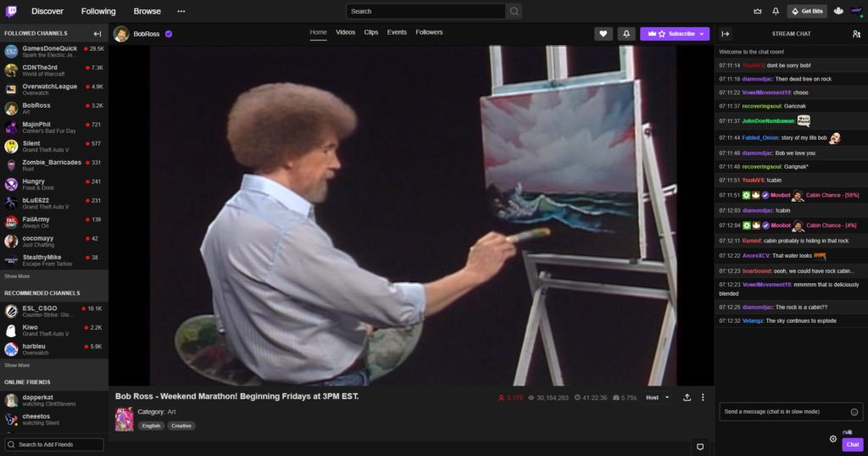Switch to the Videos tab
The image size is (868, 456).
click(346, 33)
